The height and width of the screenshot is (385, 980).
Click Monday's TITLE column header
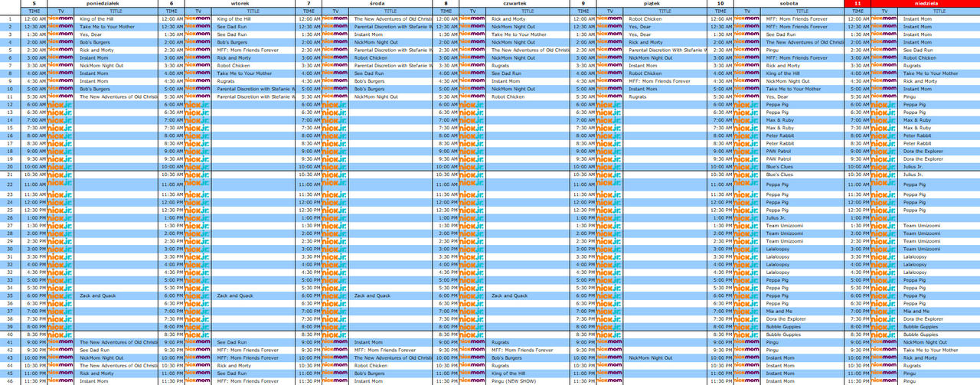pos(117,11)
